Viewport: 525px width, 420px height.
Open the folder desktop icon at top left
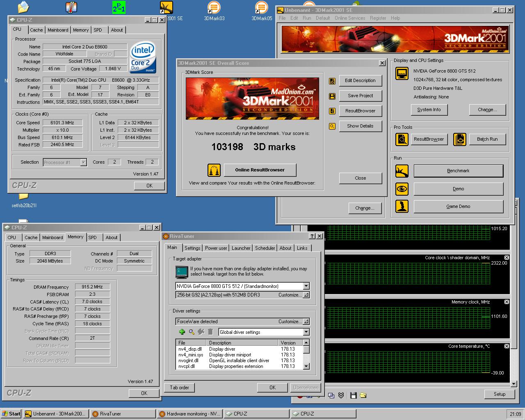click(23, 7)
